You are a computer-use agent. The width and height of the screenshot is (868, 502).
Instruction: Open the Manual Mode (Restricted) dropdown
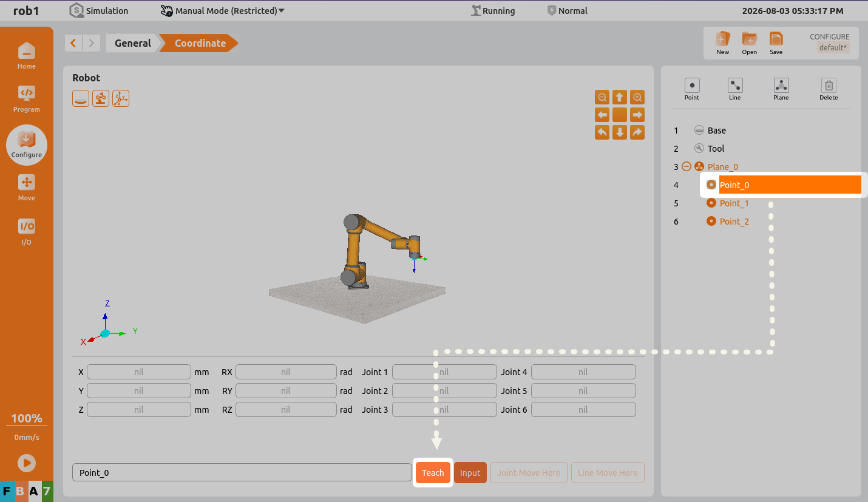click(x=223, y=11)
